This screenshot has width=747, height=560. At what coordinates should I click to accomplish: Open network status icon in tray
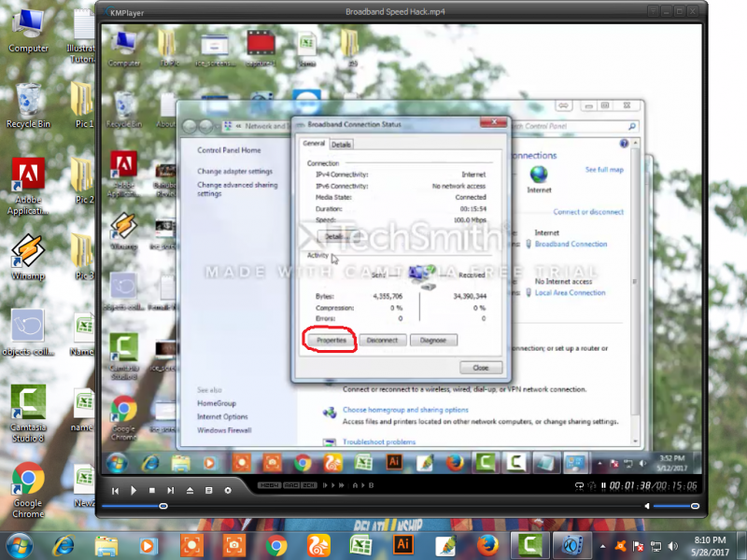(x=656, y=546)
